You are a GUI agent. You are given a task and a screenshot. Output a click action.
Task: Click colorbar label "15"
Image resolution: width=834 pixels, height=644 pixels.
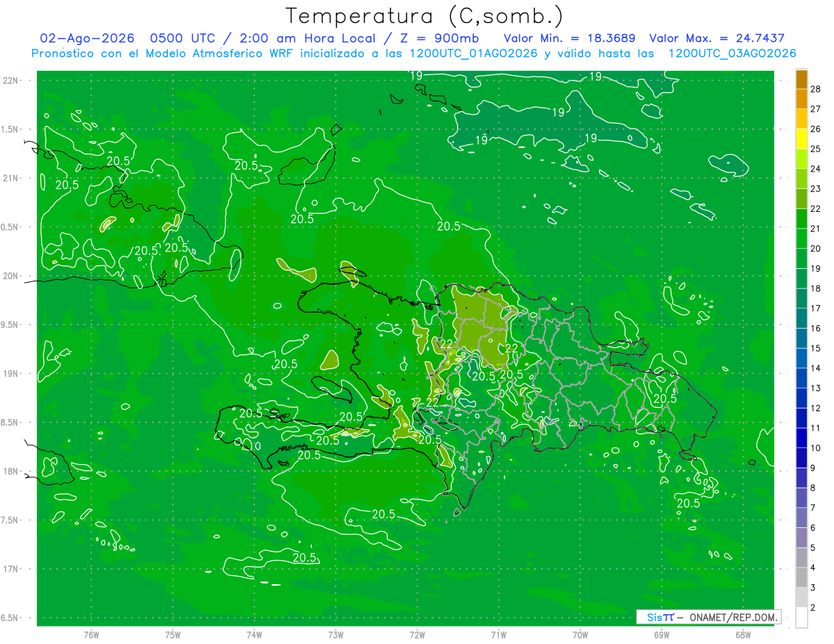pyautogui.click(x=816, y=348)
